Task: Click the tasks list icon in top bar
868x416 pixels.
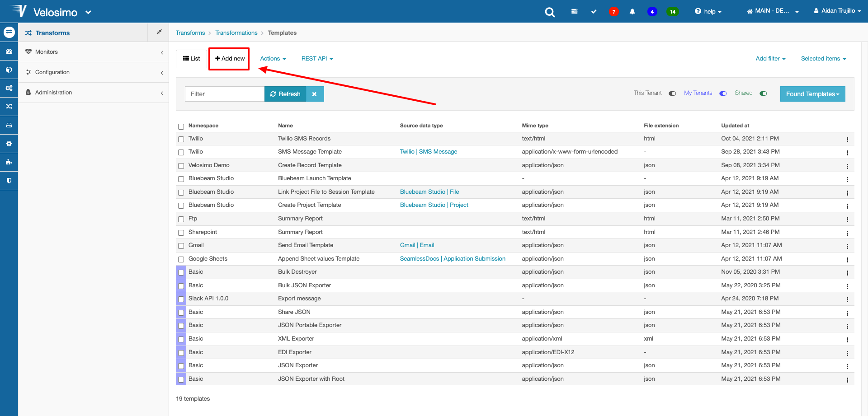Action: tap(574, 12)
